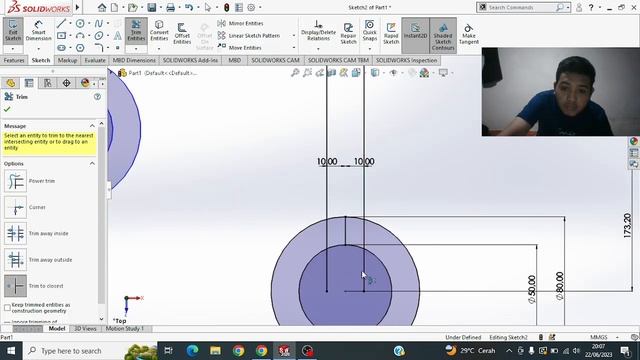640x360 pixels.
Task: Select Power trim option
Action: pyautogui.click(x=16, y=181)
